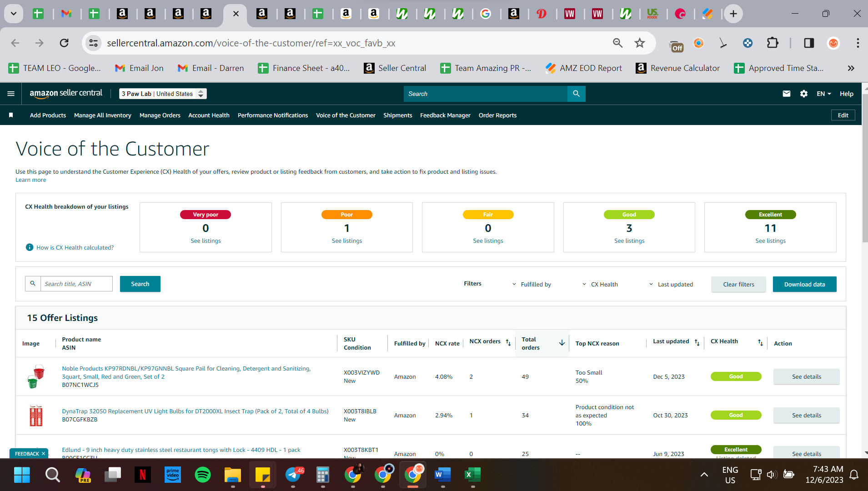Close the FEEDBACK tab with X
The width and height of the screenshot is (868, 491).
43,453
